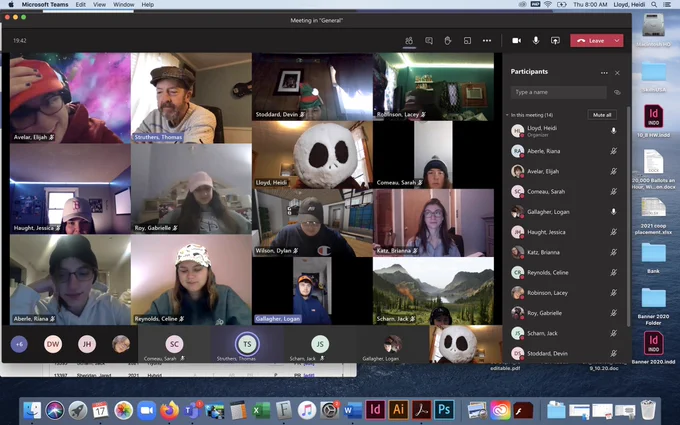Image resolution: width=680 pixels, height=425 pixels.
Task: Toggle mic icon for Lloyd, Heidi
Action: (613, 131)
